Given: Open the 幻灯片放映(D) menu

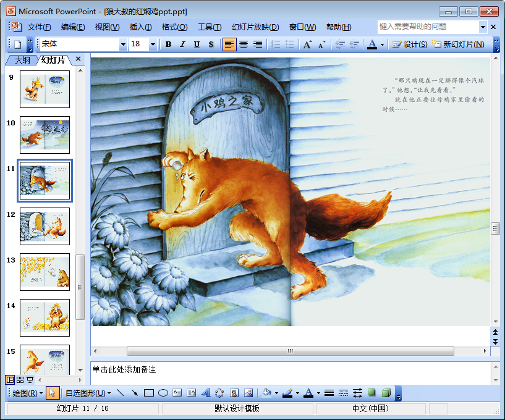Looking at the screenshot, I should click(x=255, y=27).
